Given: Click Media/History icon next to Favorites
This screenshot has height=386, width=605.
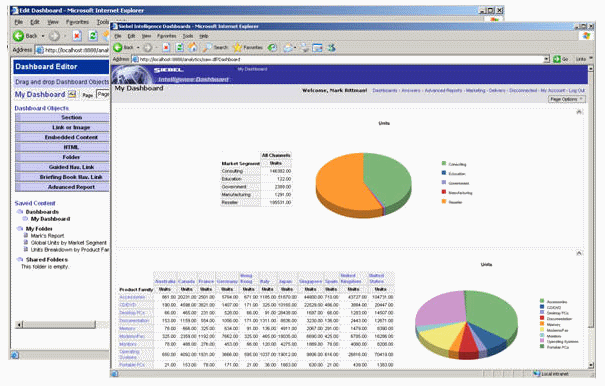Looking at the screenshot, I should click(x=272, y=47).
